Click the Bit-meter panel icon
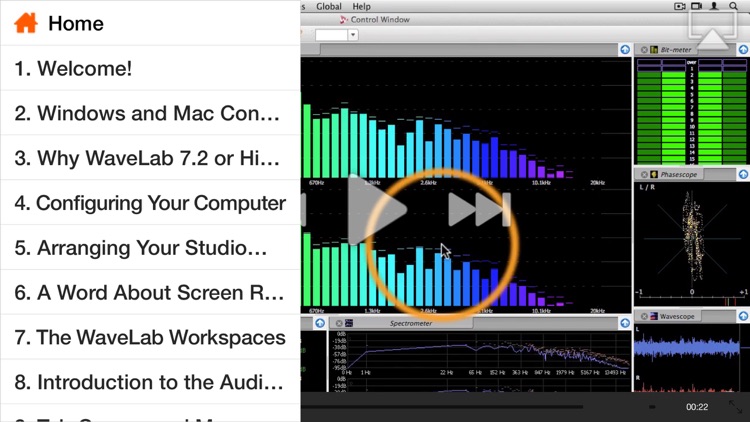750x422 pixels. (654, 50)
